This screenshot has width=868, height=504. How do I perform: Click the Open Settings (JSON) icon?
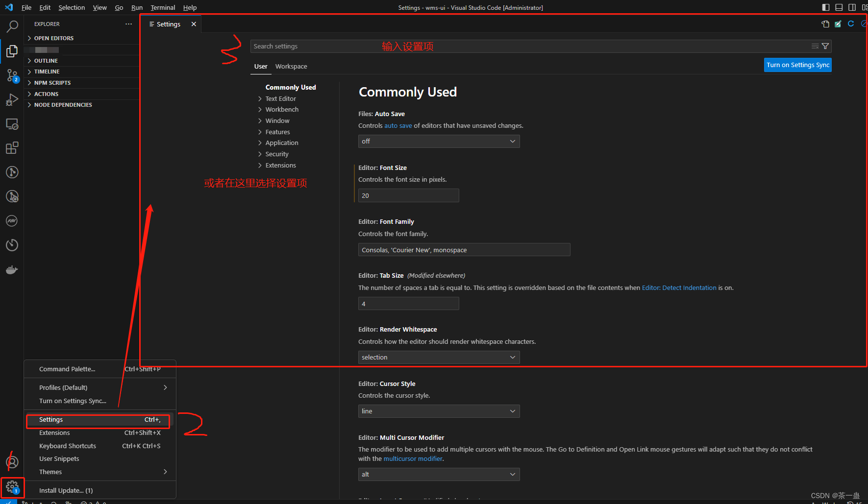(x=825, y=24)
